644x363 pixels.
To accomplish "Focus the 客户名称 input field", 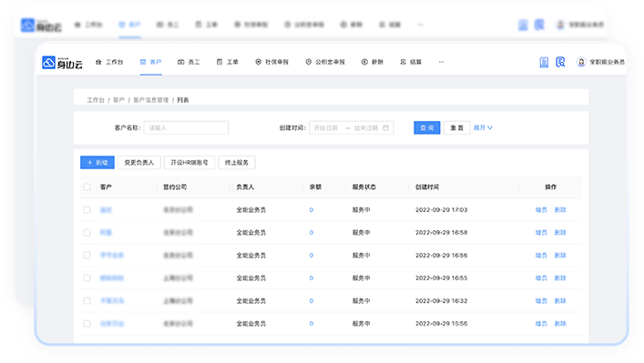I will pos(186,127).
